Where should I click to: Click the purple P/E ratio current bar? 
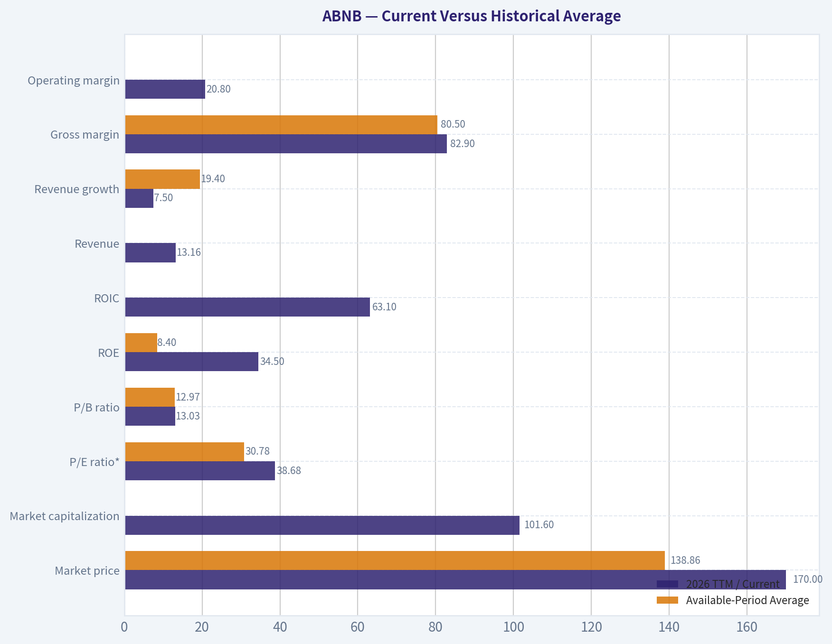pos(200,471)
